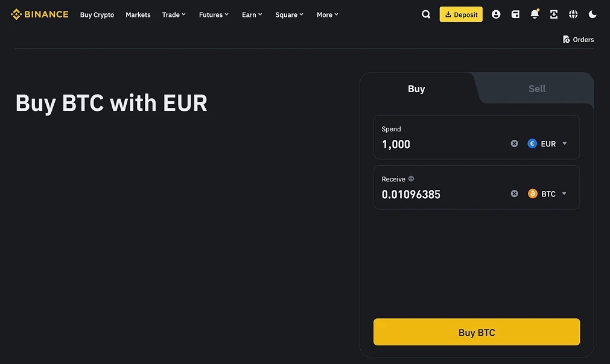Open the Orders link
Screen dimensions: 610x364
coord(578,40)
